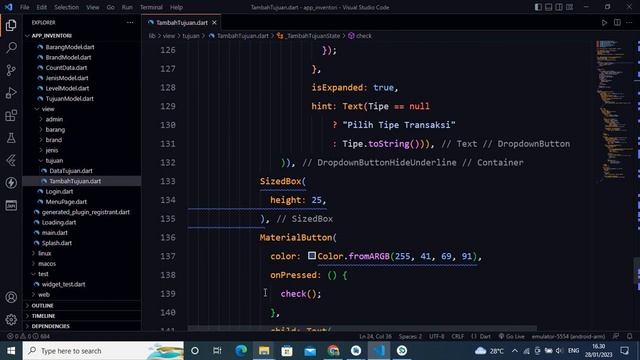Click Go Live in status bar

[511, 336]
